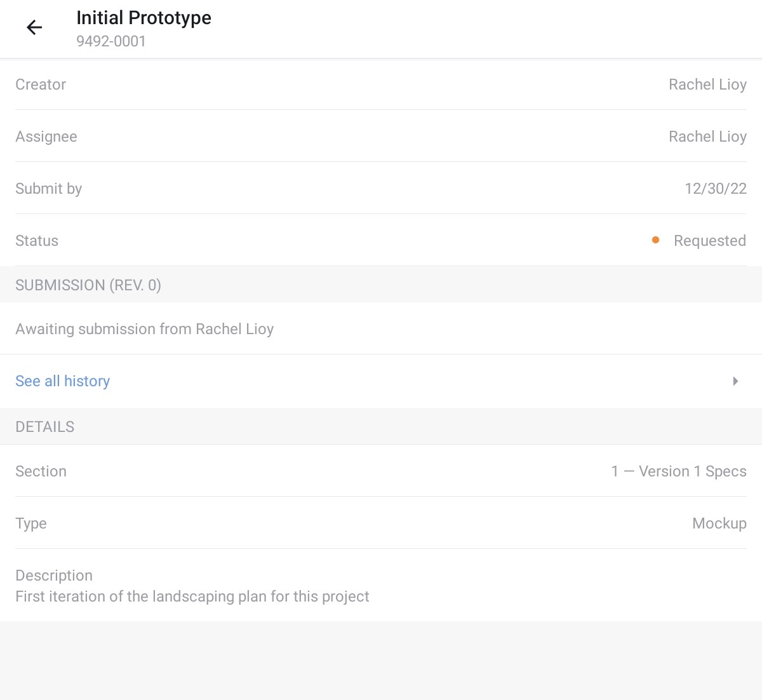Tap the Status field label
The width and height of the screenshot is (762, 700).
click(37, 241)
